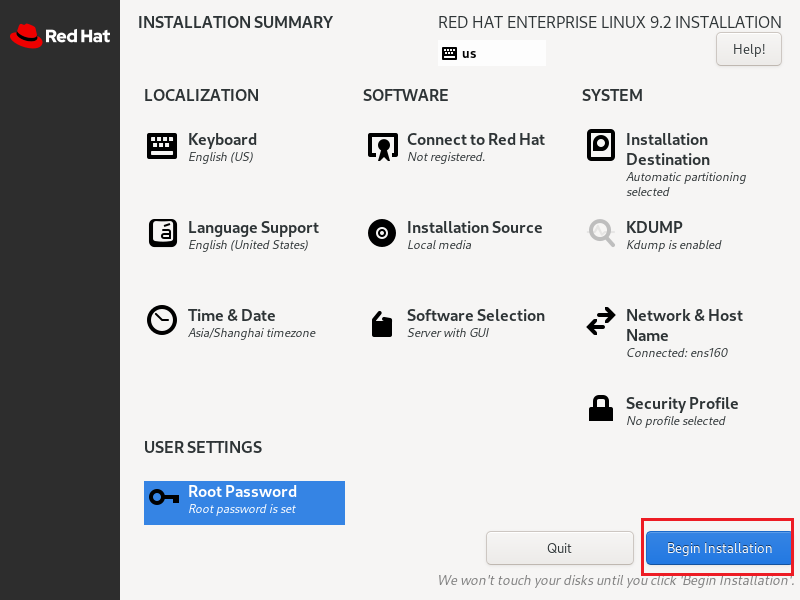The height and width of the screenshot is (600, 800).
Task: Click the Root Password key icon
Action: pyautogui.click(x=164, y=497)
